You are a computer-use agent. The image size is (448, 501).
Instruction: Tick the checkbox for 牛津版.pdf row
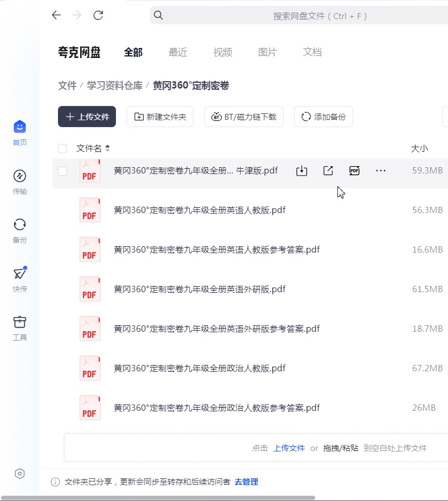pos(63,171)
